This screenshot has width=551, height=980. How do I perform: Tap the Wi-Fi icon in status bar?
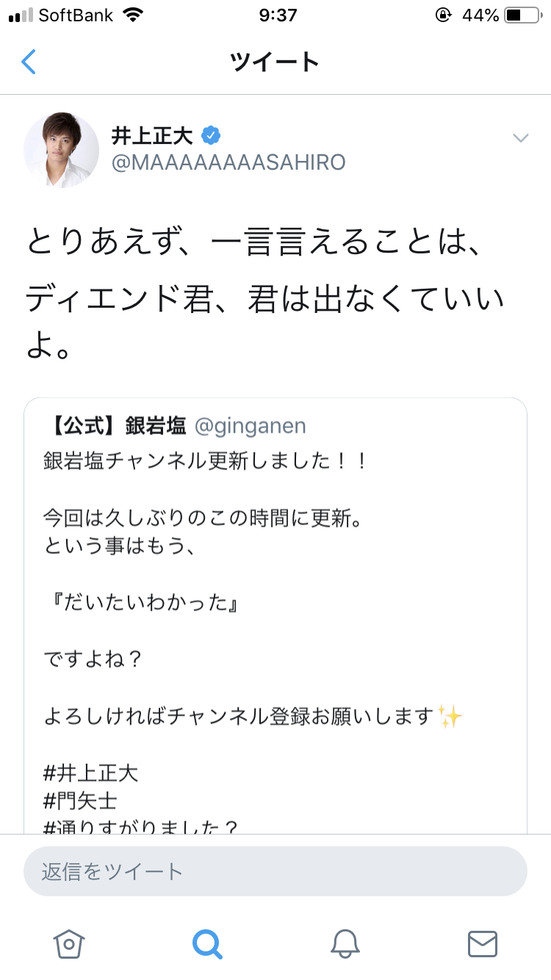tap(133, 15)
